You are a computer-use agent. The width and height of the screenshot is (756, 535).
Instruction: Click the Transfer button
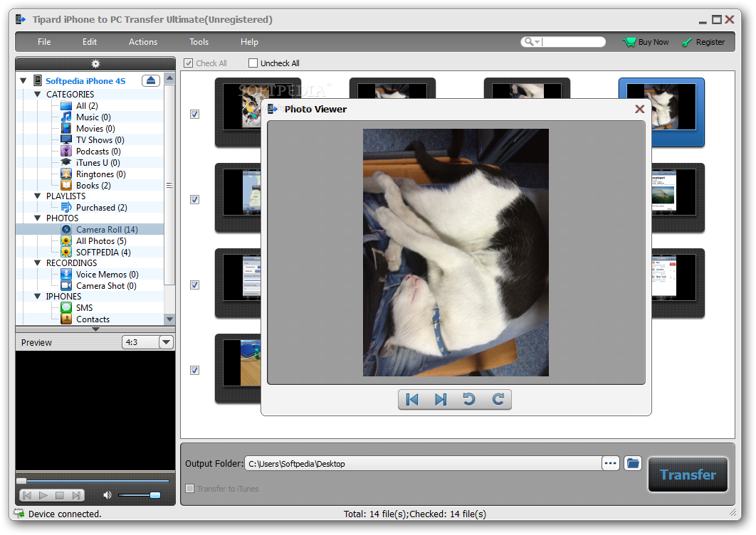688,475
